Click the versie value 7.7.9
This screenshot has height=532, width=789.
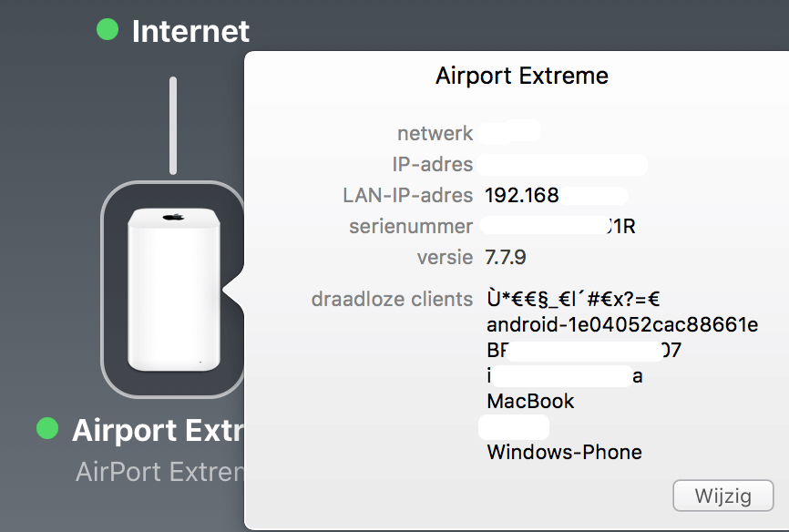point(506,257)
